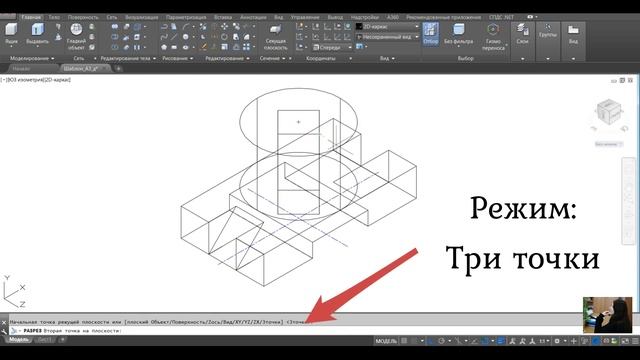
Task: Click the Polygon tool in Рисование panel
Action: [x=164, y=47]
